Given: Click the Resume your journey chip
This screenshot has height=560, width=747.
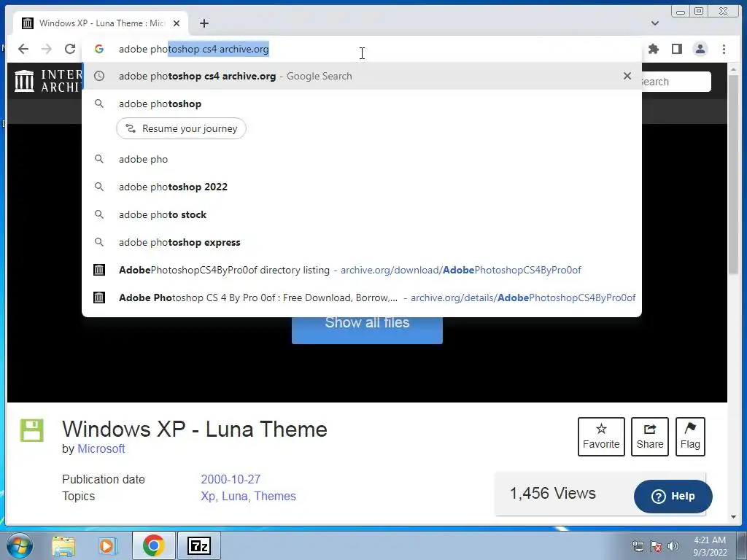Looking at the screenshot, I should pos(181,128).
